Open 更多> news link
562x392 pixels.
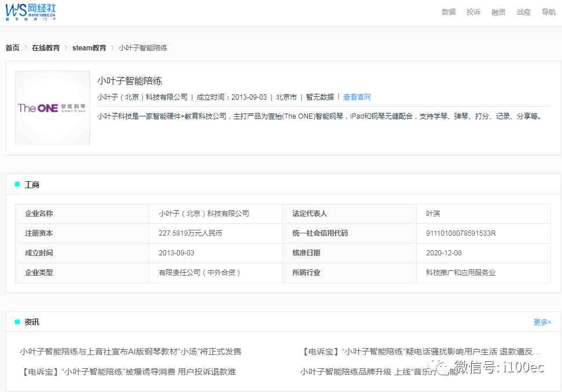[542, 322]
